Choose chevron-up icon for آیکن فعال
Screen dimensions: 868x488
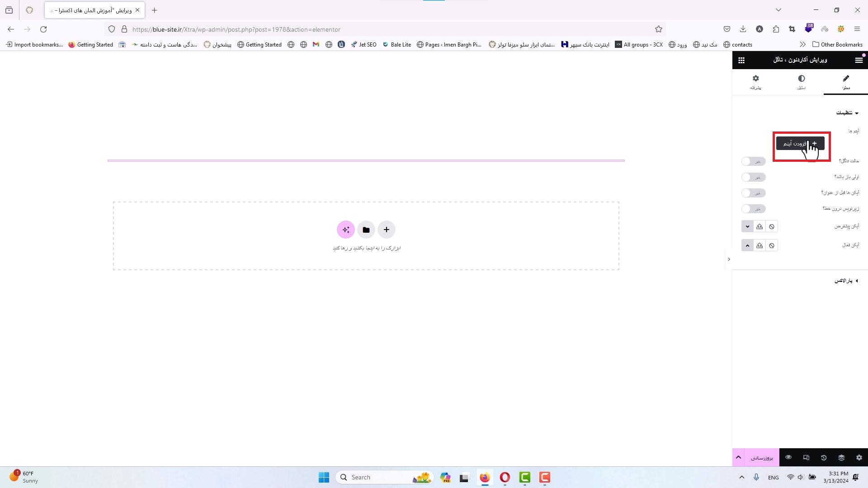[x=747, y=245]
